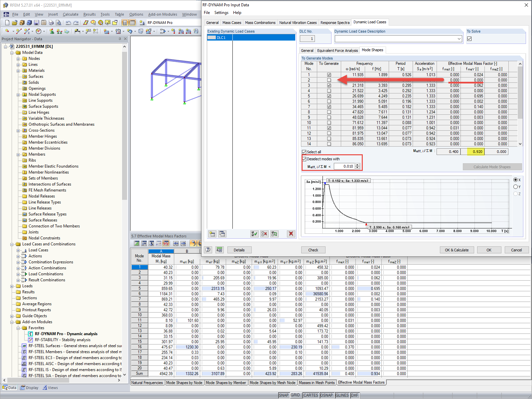532x399 pixels.
Task: Expand the Loads tree node
Action: click(x=12, y=286)
